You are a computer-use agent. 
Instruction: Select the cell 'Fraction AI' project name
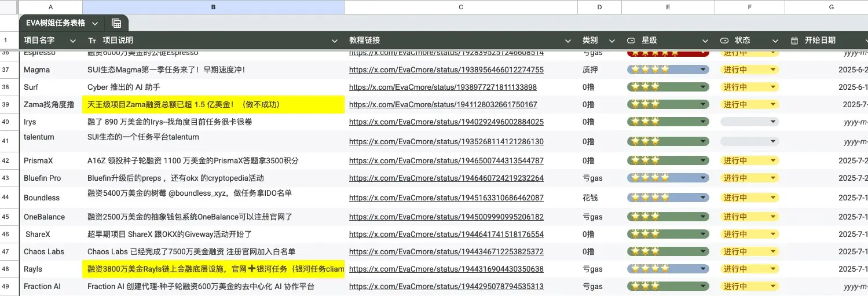(x=51, y=286)
